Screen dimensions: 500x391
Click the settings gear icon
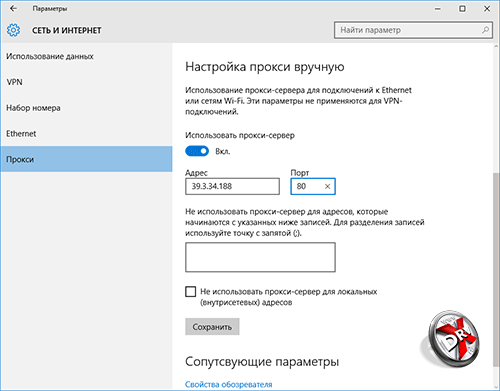tap(13, 30)
